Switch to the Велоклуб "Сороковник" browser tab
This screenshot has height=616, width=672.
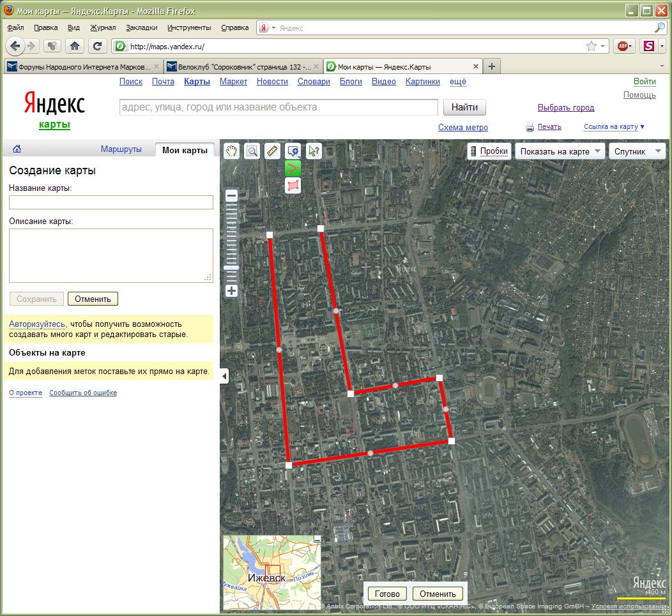pos(243,66)
